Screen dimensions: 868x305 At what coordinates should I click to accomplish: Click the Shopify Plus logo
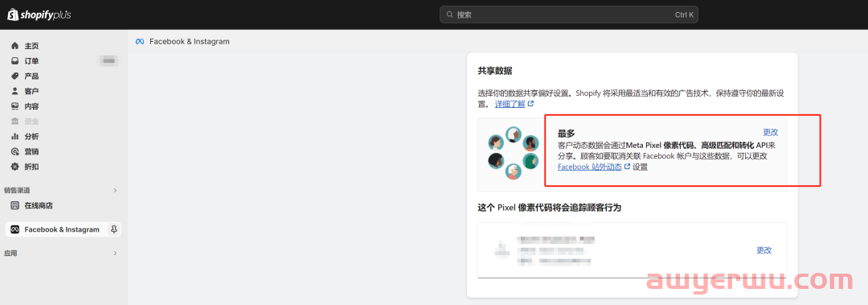pos(39,15)
